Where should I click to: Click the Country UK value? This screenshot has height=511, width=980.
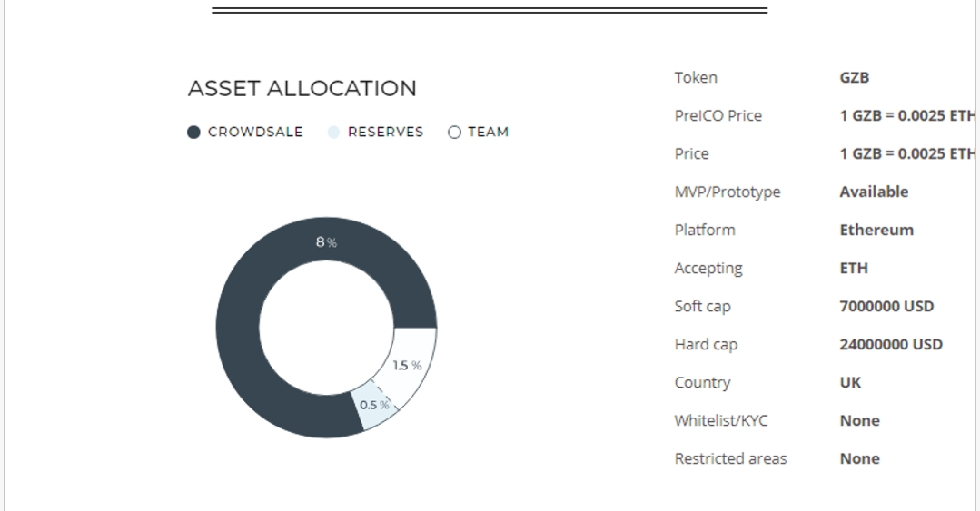click(850, 382)
